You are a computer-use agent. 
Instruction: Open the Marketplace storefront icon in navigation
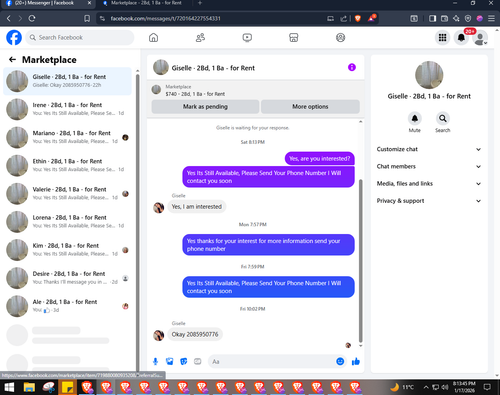(293, 38)
